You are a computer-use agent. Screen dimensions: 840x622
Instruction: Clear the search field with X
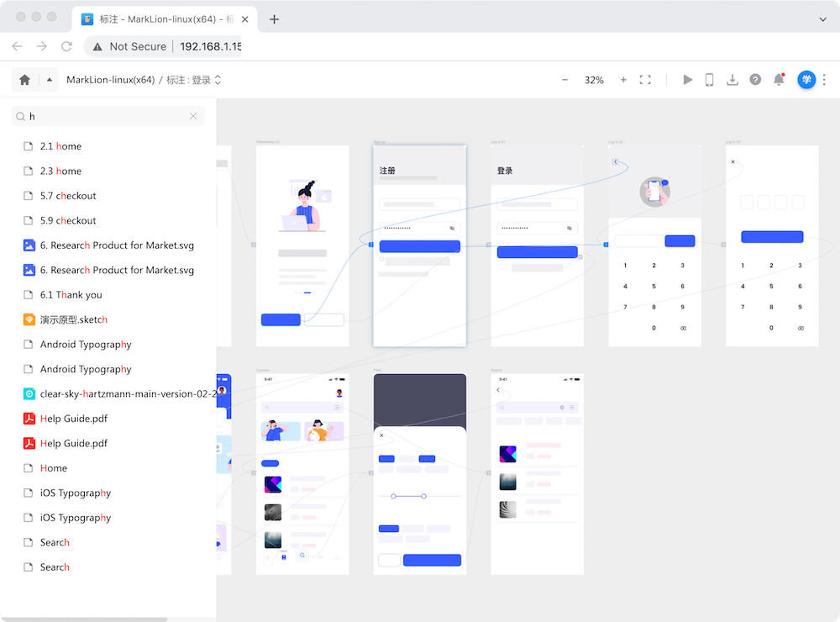click(193, 117)
